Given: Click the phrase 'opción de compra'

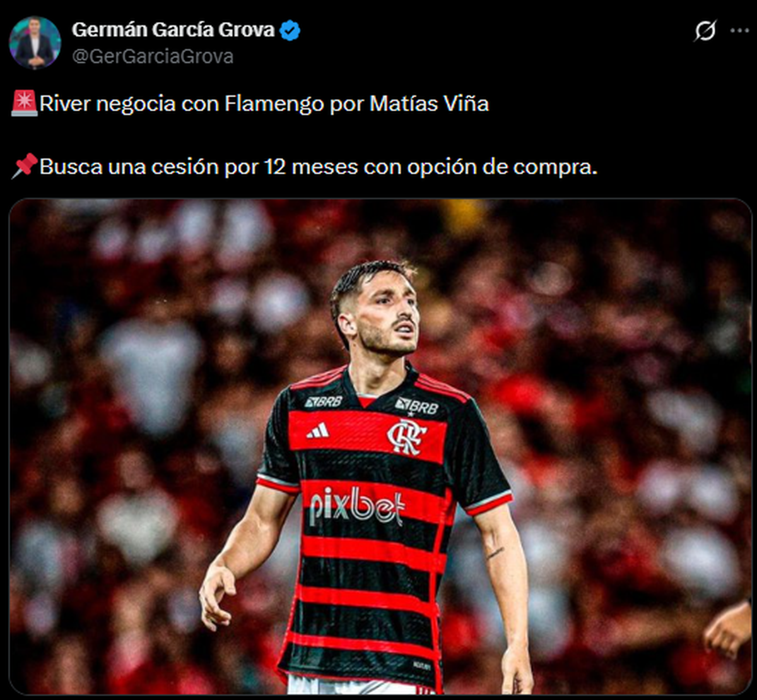Looking at the screenshot, I should 512,167.
